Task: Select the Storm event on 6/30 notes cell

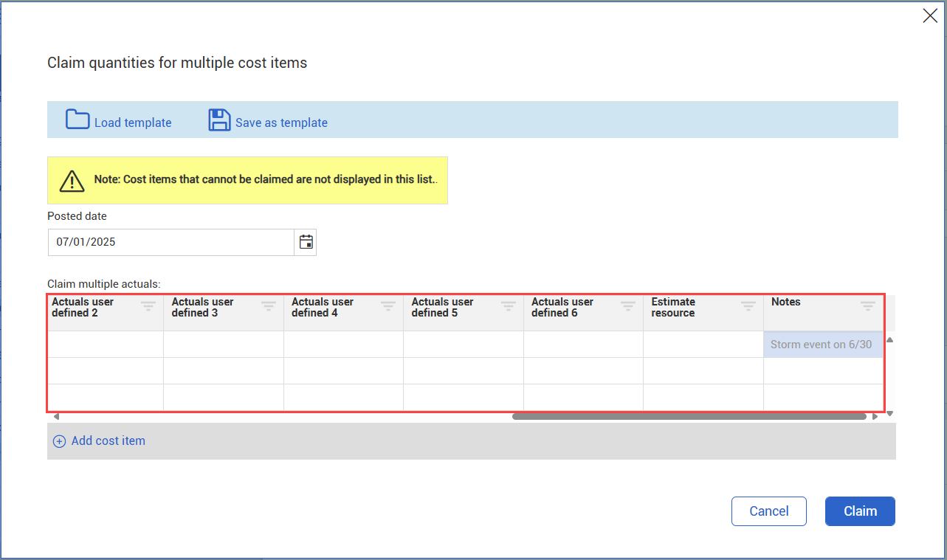Action: coord(822,345)
